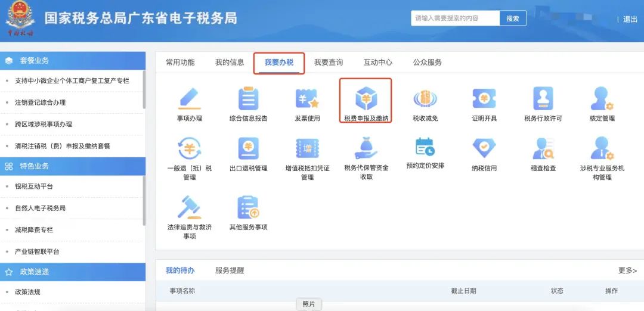Open 自然人电子税务局 link
The width and height of the screenshot is (644, 311).
point(41,209)
